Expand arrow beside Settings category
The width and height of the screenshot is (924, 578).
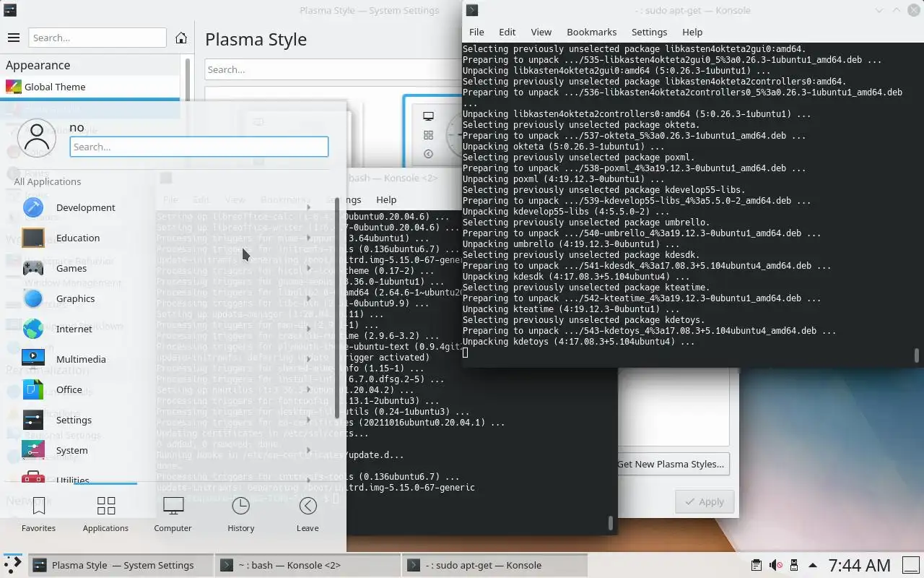(x=309, y=420)
